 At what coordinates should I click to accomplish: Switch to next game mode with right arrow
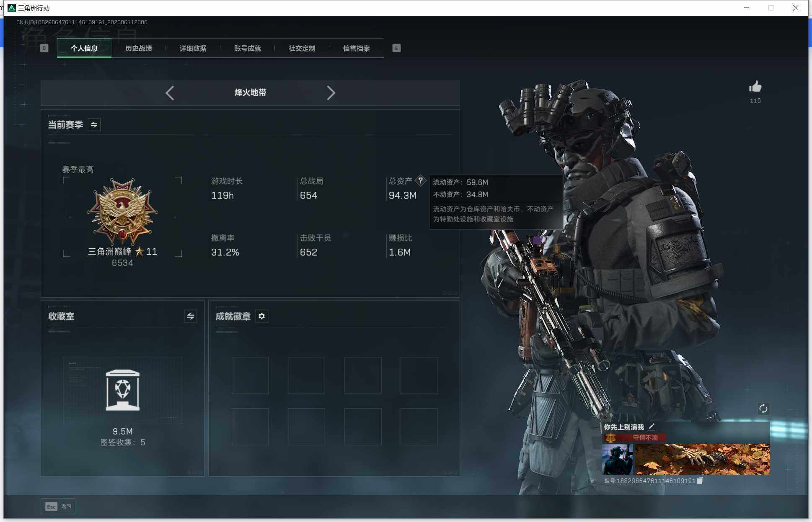pos(331,93)
